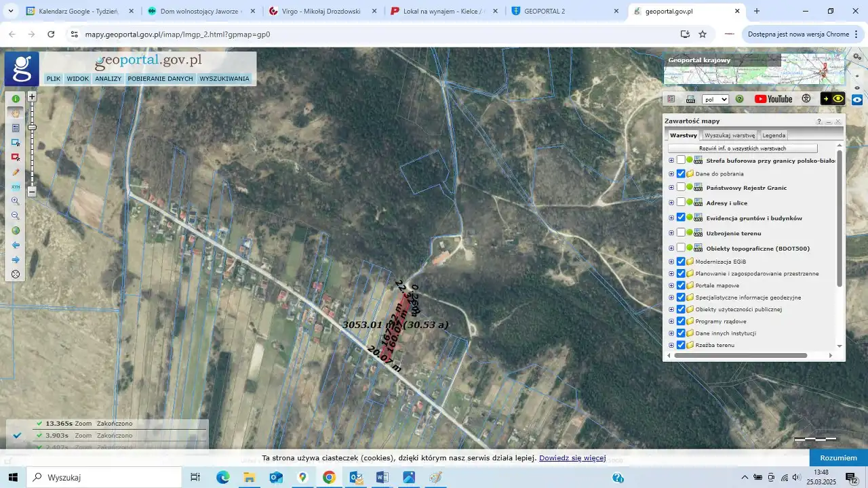This screenshot has width=868, height=488.
Task: Click the green info identify tool
Action: click(x=16, y=99)
